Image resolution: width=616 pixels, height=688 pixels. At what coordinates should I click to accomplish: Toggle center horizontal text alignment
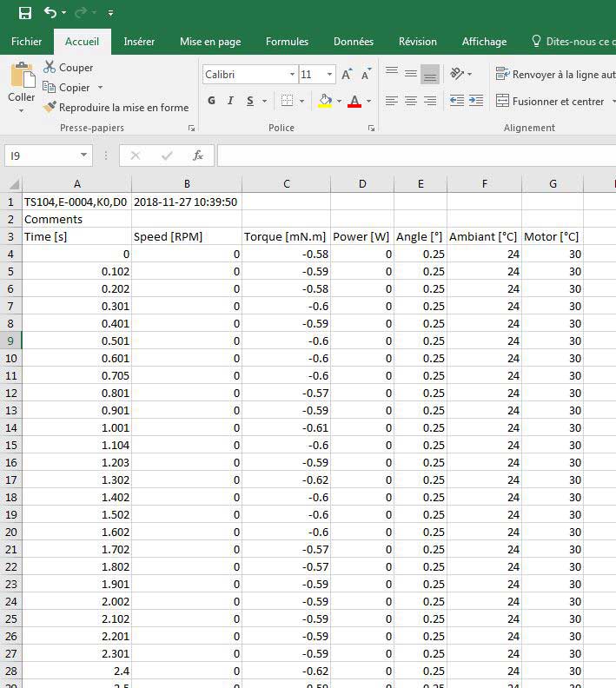(411, 102)
